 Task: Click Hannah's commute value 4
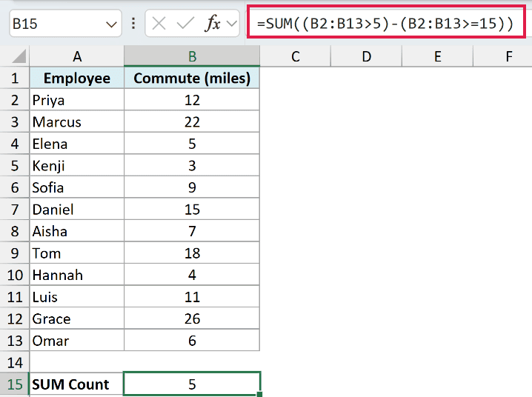tap(192, 275)
